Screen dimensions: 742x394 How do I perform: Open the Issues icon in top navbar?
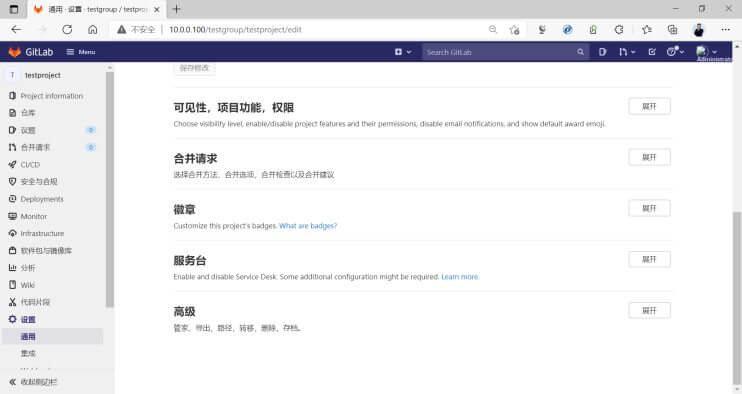602,52
